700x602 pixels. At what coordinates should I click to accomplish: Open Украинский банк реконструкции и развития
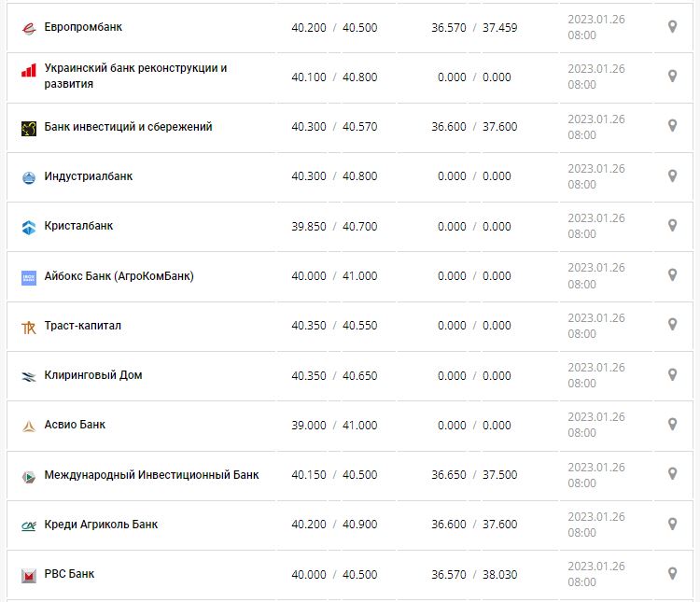pyautogui.click(x=135, y=76)
